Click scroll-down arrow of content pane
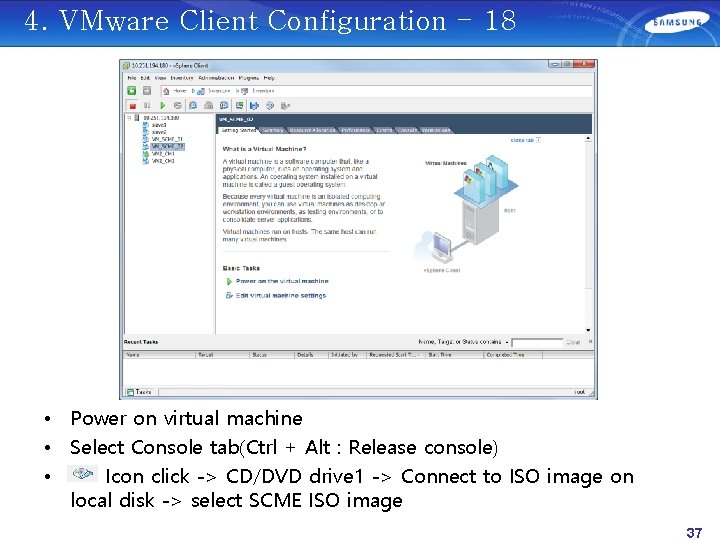720x540 pixels. click(x=588, y=330)
